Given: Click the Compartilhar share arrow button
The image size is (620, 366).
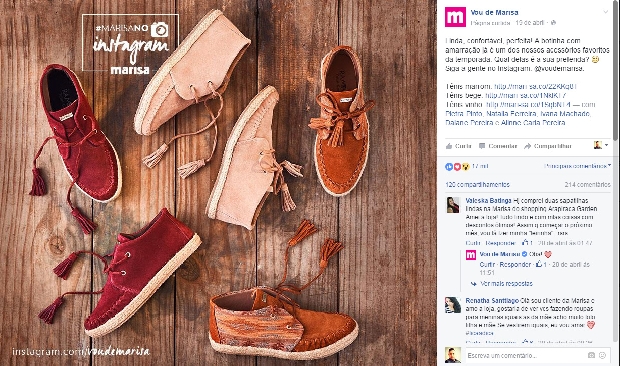Looking at the screenshot, I should tap(548, 146).
